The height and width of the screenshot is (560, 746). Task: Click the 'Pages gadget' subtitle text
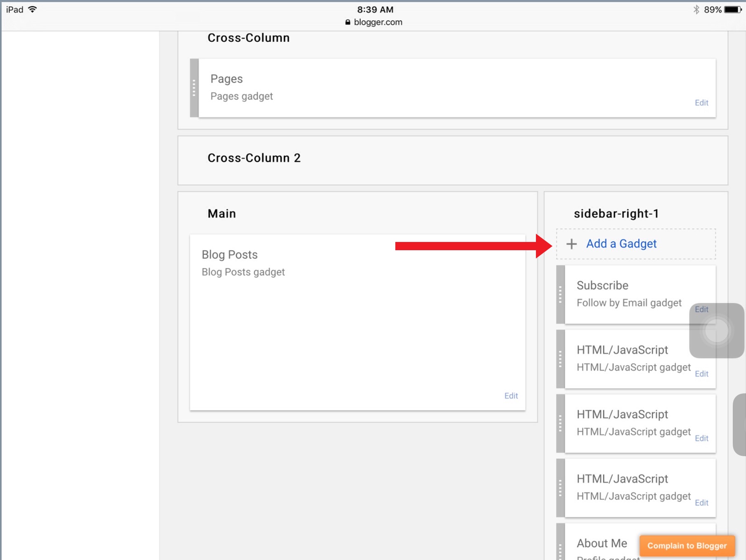[241, 96]
